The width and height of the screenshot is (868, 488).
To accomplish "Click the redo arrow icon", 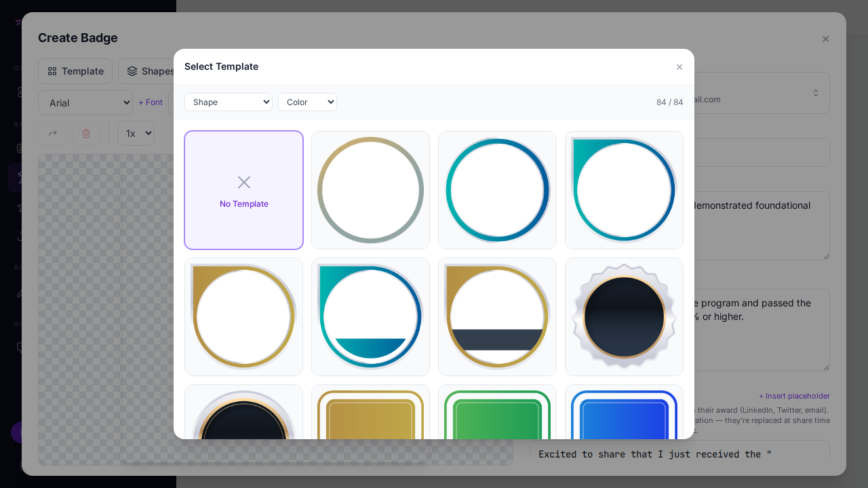I will click(52, 134).
